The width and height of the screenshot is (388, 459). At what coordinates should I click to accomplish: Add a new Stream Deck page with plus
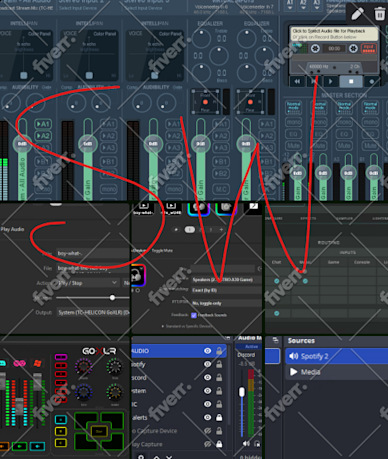221,230
